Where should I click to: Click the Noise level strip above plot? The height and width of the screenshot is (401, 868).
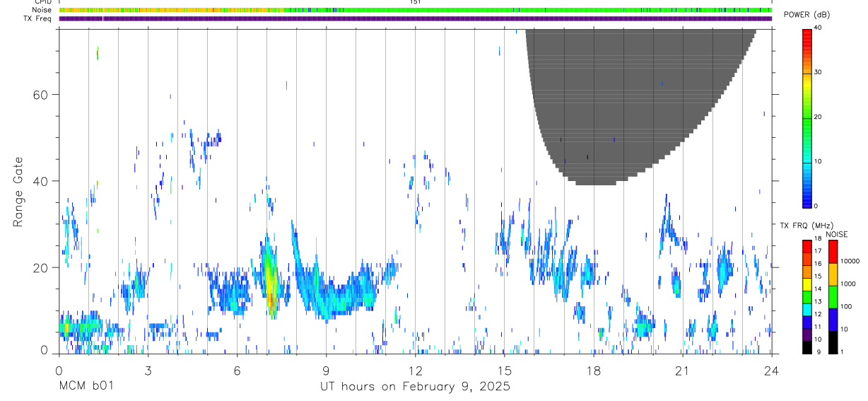pos(415,10)
